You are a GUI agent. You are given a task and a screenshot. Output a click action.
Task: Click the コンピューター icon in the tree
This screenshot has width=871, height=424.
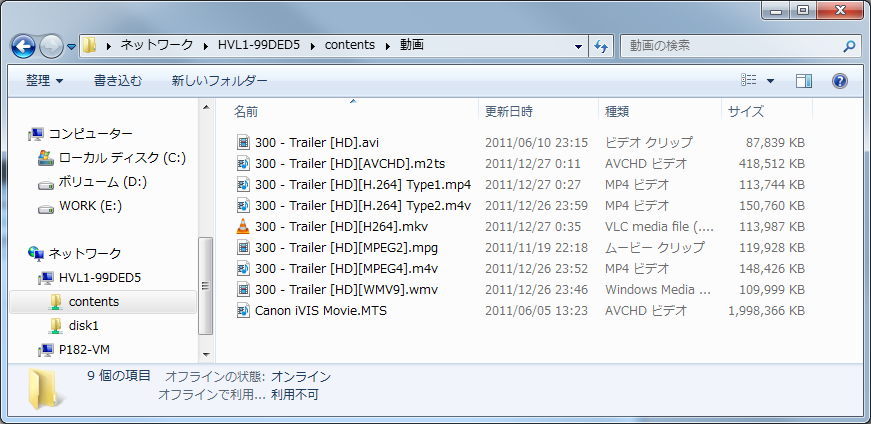[36, 134]
